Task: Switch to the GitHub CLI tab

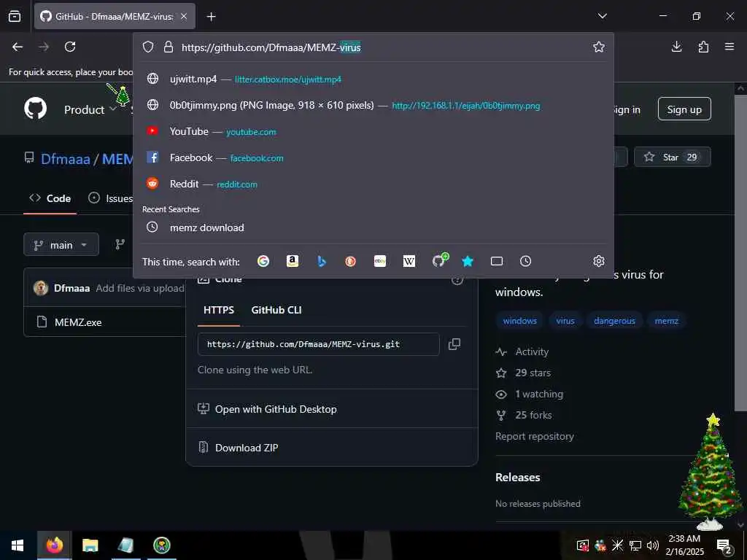Action: pos(276,310)
